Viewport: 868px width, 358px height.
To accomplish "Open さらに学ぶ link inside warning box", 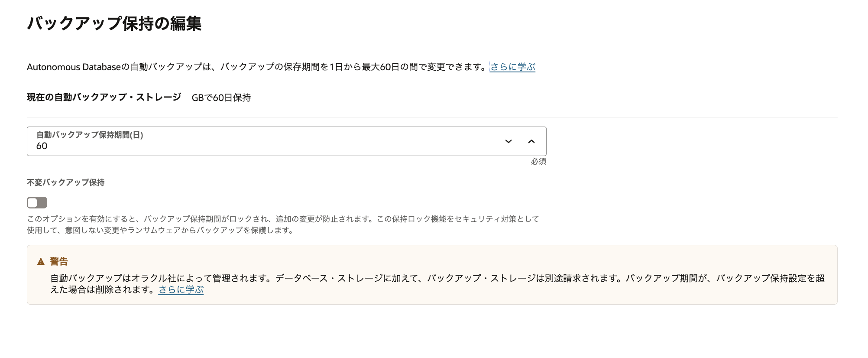I will click(x=181, y=290).
